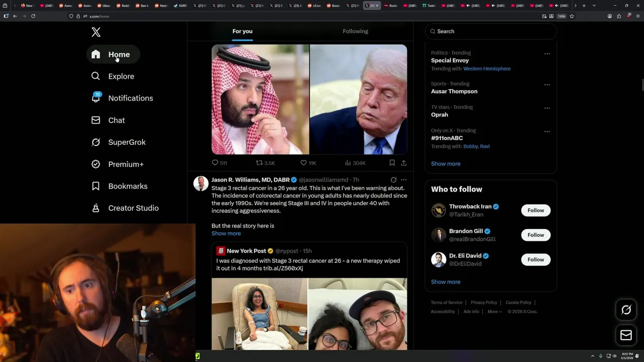Viewport: 644px width, 362px height.
Task: Open Bookmarks
Action: click(119, 186)
